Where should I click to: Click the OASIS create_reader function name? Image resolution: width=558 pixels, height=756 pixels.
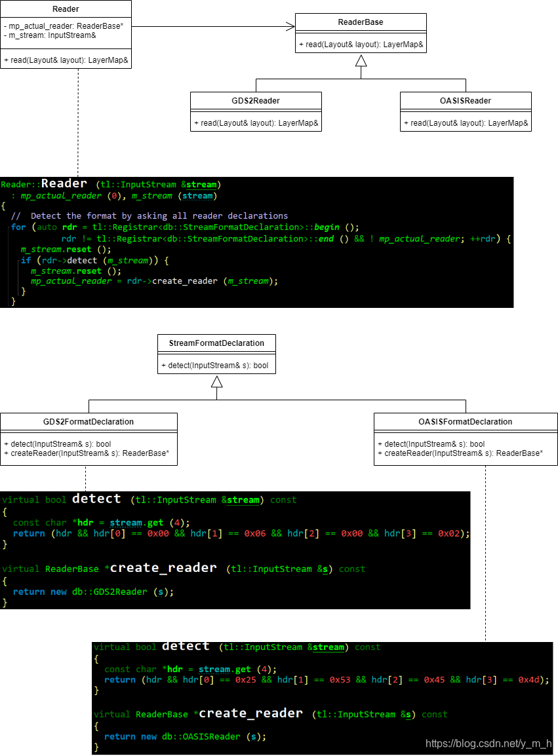pos(251,713)
